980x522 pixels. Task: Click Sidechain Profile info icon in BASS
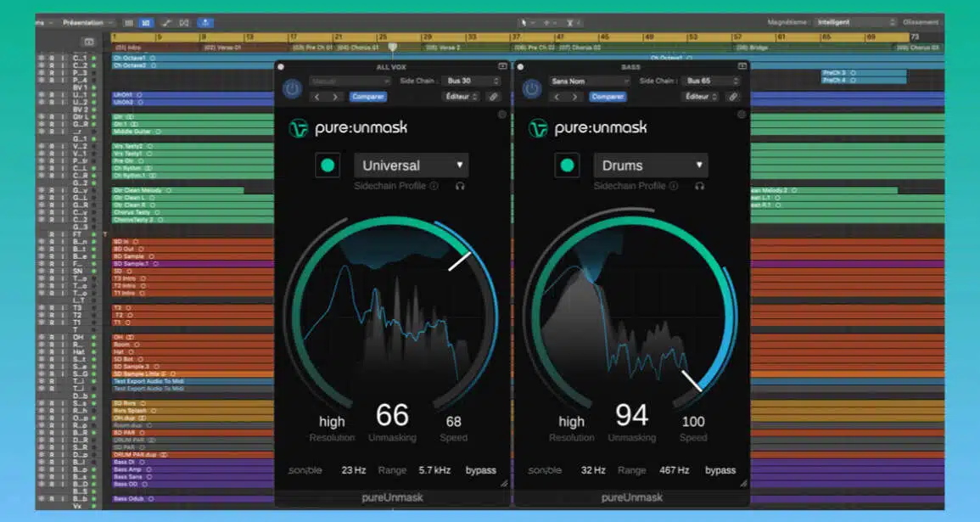click(x=674, y=186)
